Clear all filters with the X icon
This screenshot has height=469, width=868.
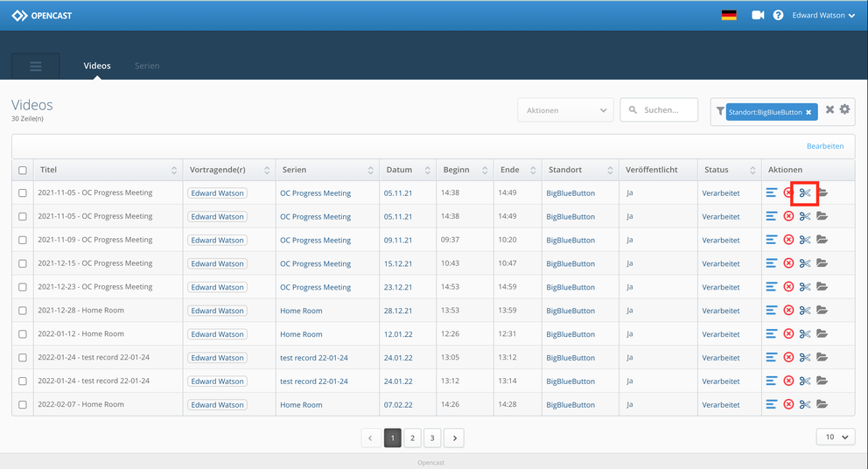click(829, 109)
